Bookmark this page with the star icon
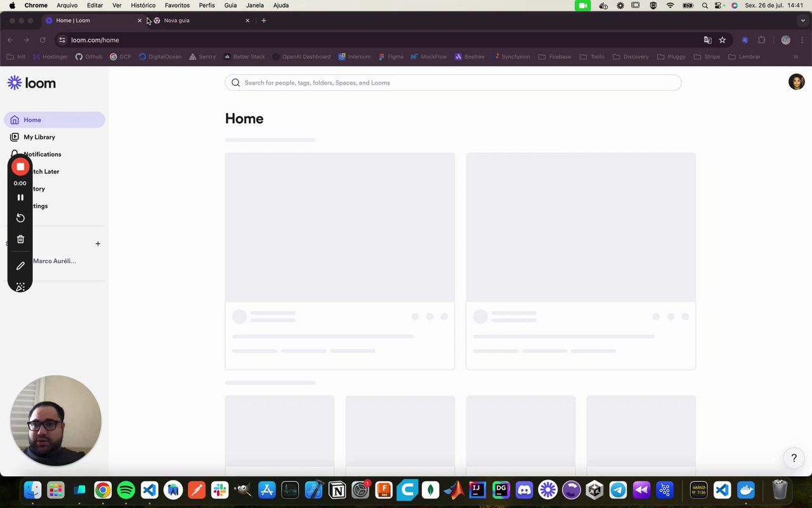812x508 pixels. tap(723, 40)
